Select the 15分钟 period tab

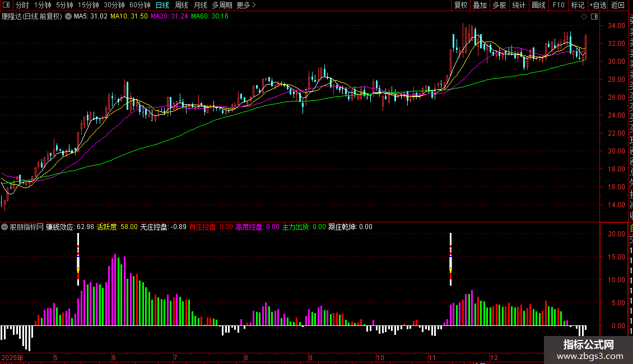[x=89, y=5]
